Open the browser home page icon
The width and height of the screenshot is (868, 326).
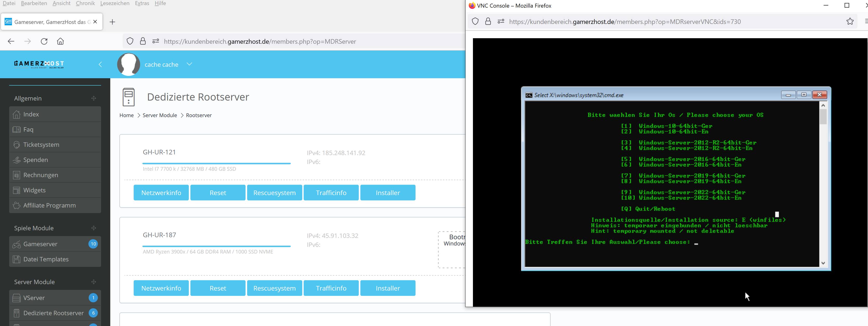click(x=60, y=41)
